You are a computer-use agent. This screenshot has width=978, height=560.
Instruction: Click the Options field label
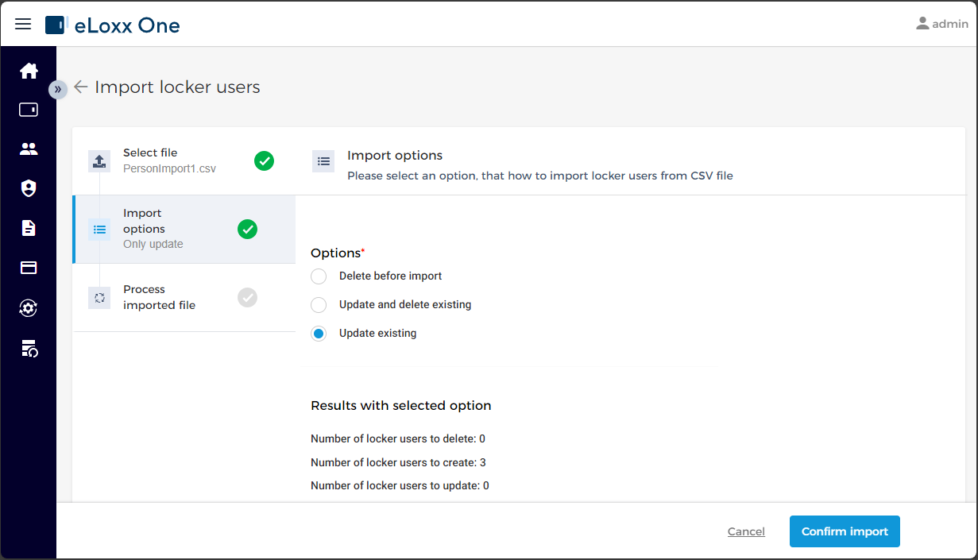point(338,253)
